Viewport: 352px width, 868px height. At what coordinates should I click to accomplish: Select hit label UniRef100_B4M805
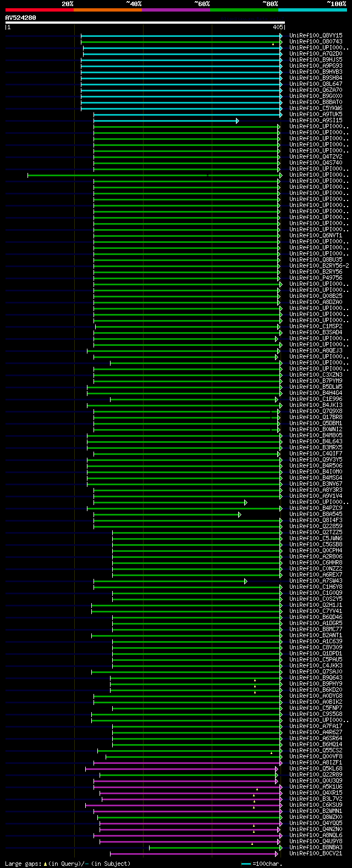point(316,435)
